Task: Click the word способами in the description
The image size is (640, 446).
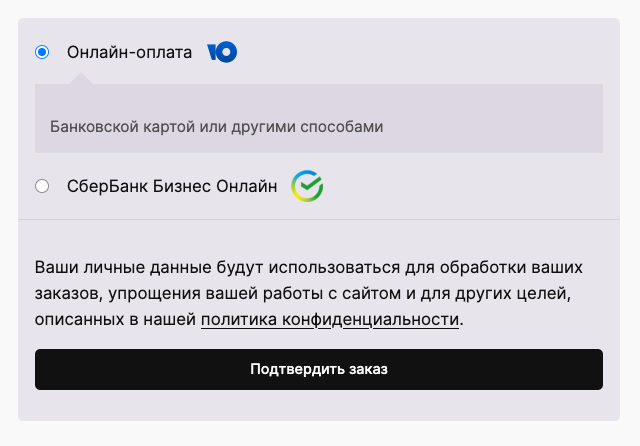Action: [x=346, y=127]
